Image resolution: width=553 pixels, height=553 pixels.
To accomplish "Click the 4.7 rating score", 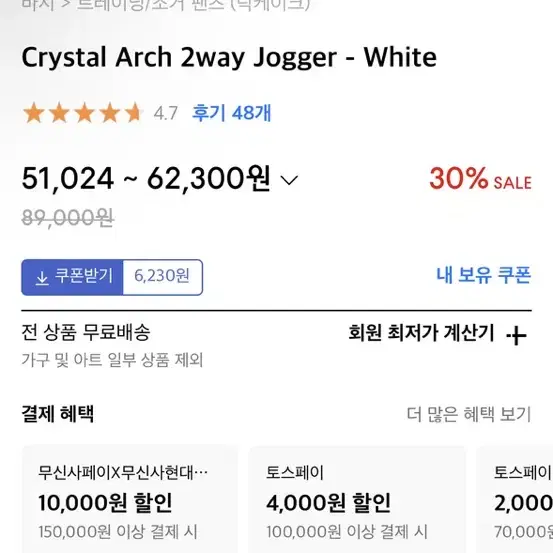I will tap(166, 114).
